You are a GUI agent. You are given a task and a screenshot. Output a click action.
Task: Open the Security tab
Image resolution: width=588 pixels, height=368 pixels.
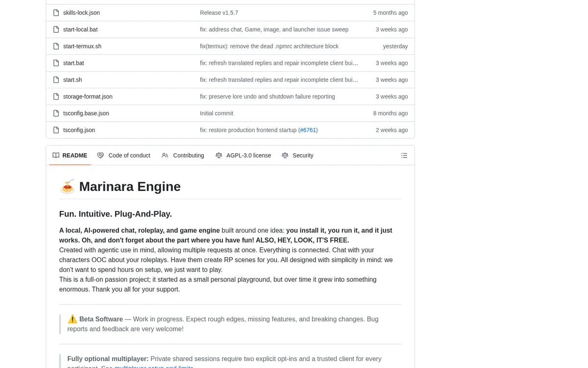click(297, 156)
